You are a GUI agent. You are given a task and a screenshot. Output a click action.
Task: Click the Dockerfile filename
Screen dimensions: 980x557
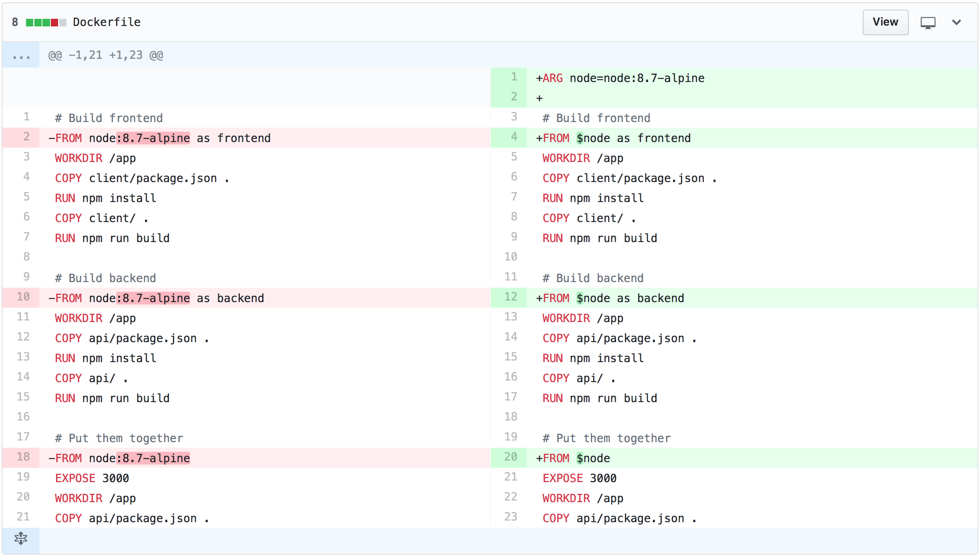click(x=106, y=22)
